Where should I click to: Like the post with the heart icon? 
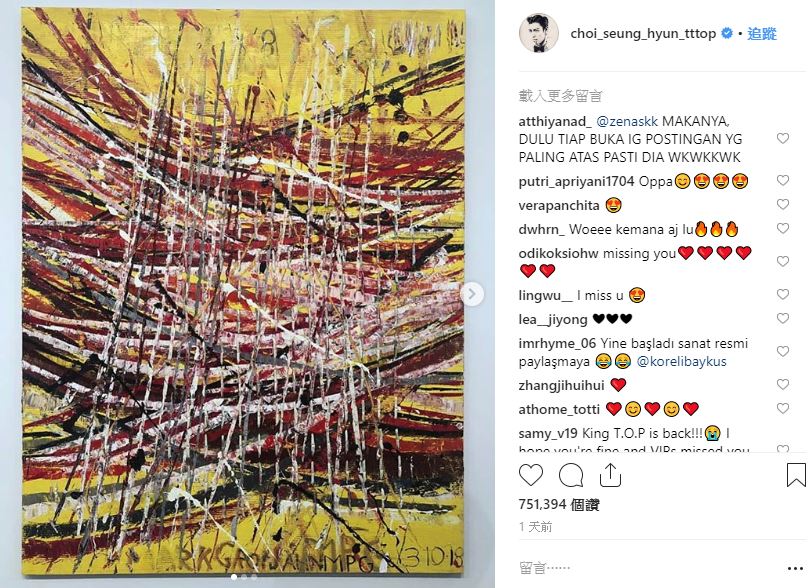click(531, 475)
